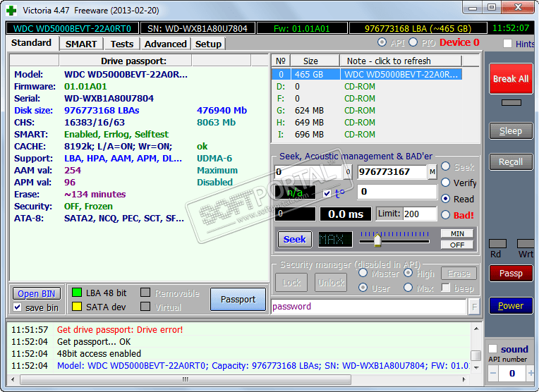539x392 pixels.
Task: Click the Rd activity indicator
Action: click(497, 244)
